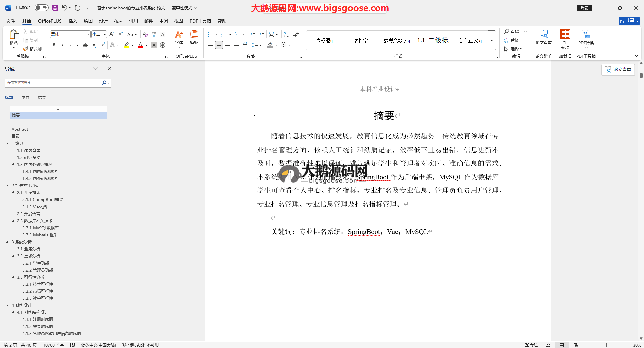Center-align the paragraph text
644x348 pixels.
(219, 45)
